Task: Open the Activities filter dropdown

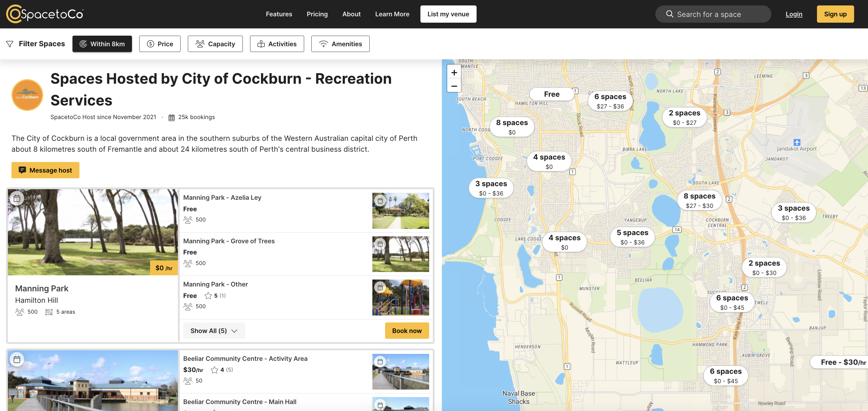Action: (x=277, y=44)
